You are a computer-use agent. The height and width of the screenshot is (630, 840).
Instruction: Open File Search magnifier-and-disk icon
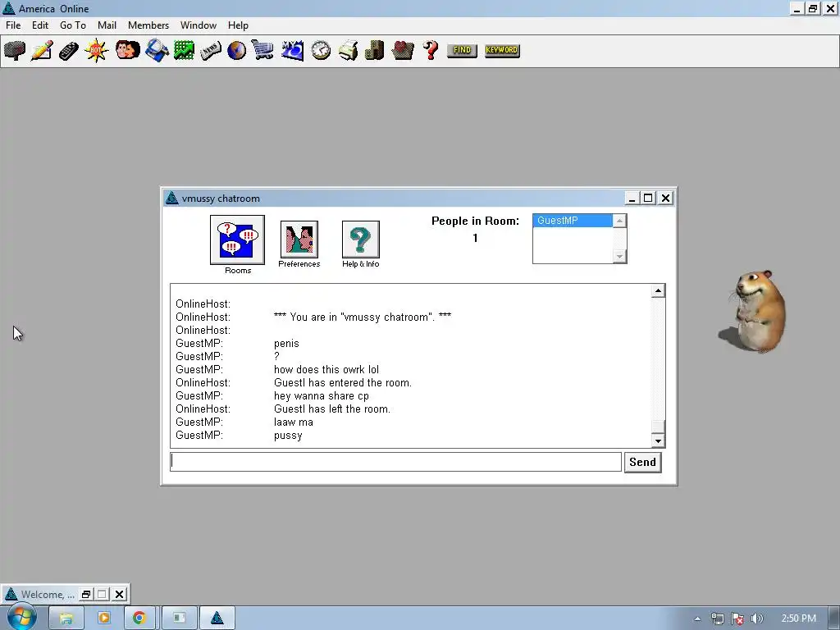coord(157,50)
